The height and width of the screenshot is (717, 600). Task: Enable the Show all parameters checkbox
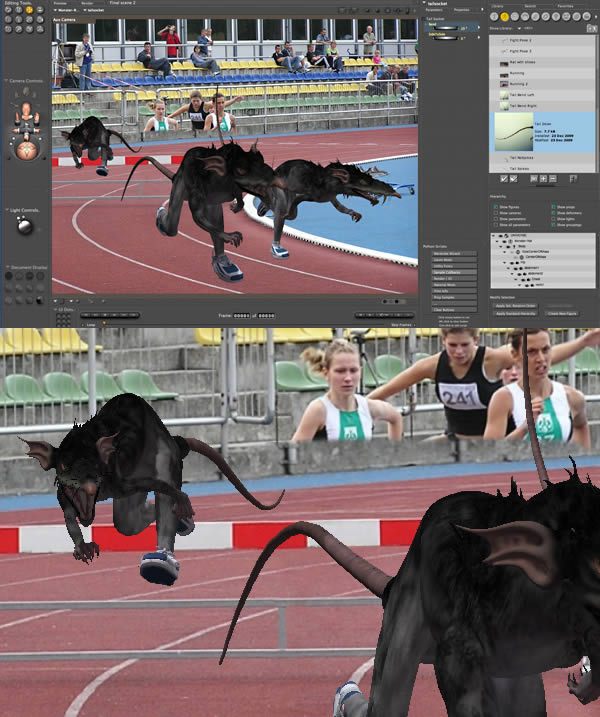tap(496, 225)
